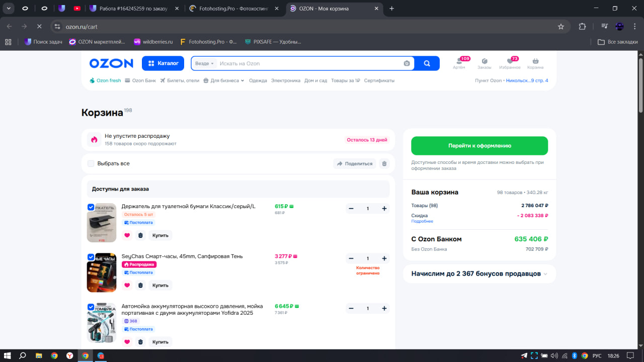Open Артём profile icon in header

[x=458, y=62]
